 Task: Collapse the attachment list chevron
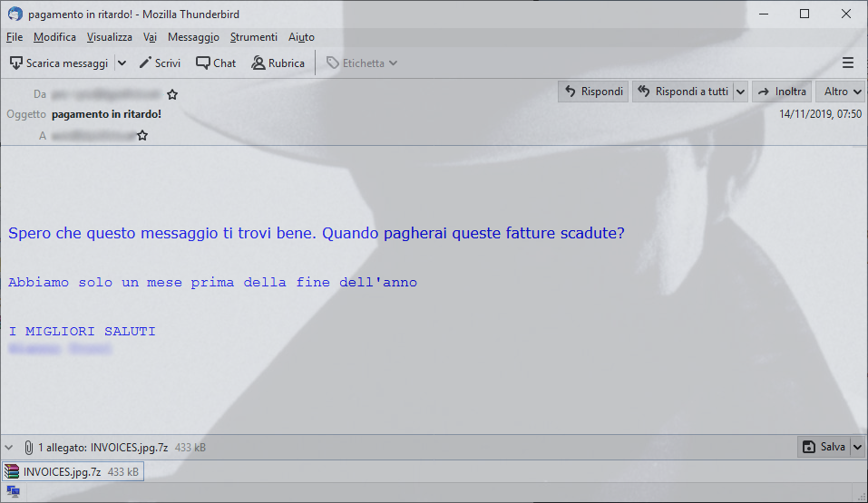[9, 447]
